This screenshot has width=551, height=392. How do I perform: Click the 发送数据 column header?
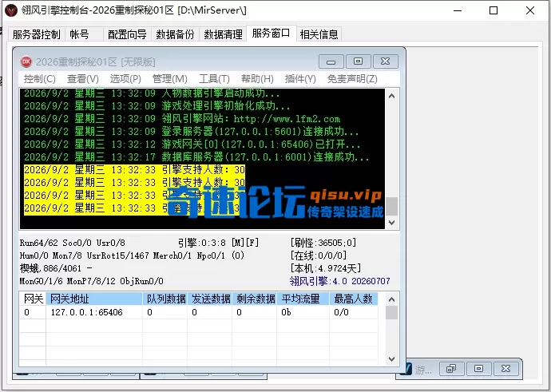(210, 299)
